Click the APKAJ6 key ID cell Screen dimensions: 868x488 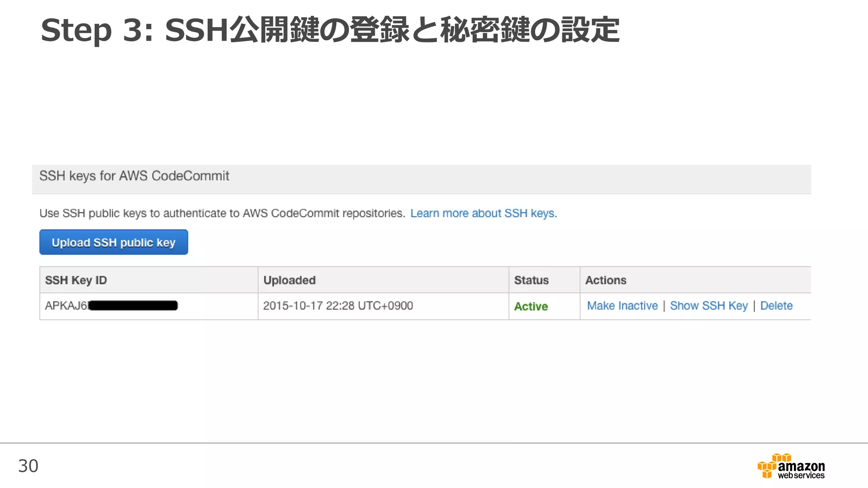click(149, 306)
